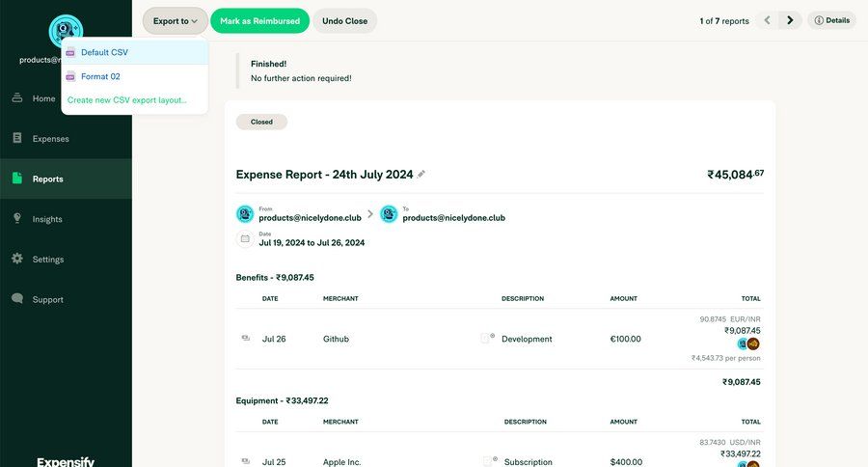Click the Github expense card icon
Viewport: 868px width, 467px height.
pos(246,338)
